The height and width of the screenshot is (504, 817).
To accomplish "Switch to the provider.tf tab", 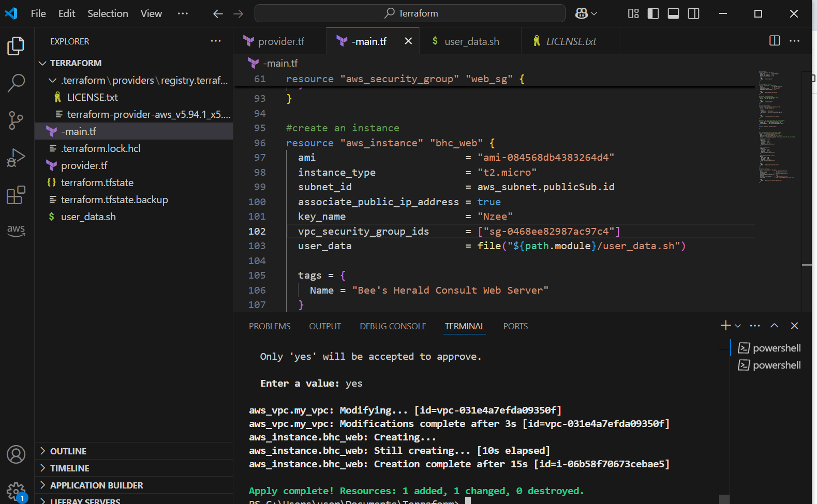I will pyautogui.click(x=279, y=41).
